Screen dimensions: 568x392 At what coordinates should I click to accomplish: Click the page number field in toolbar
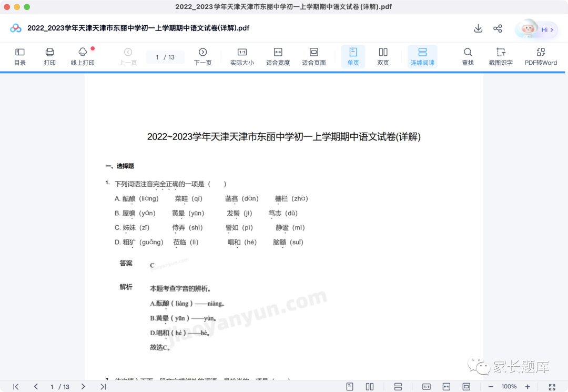[x=165, y=57]
